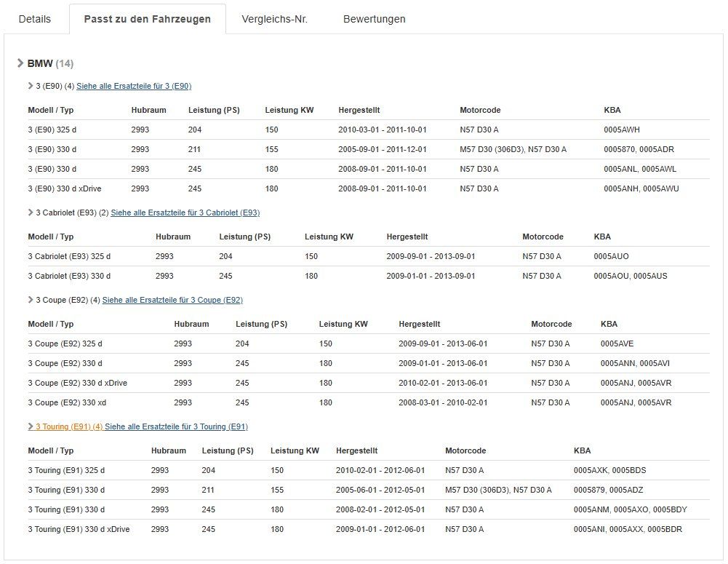Open link Siehe alle Ersatzteile für 3 (E90)
Viewport: 728px width, 564px height.
click(134, 86)
